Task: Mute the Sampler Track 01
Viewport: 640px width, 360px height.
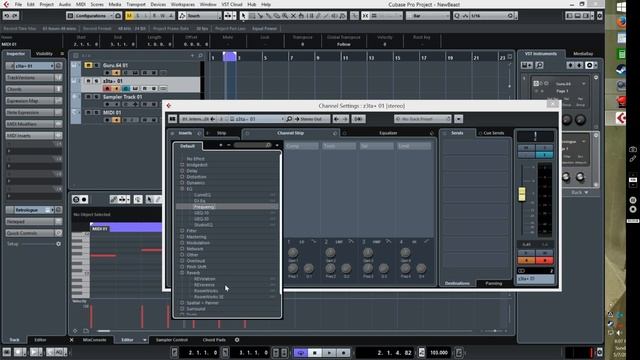Action: [x=88, y=97]
